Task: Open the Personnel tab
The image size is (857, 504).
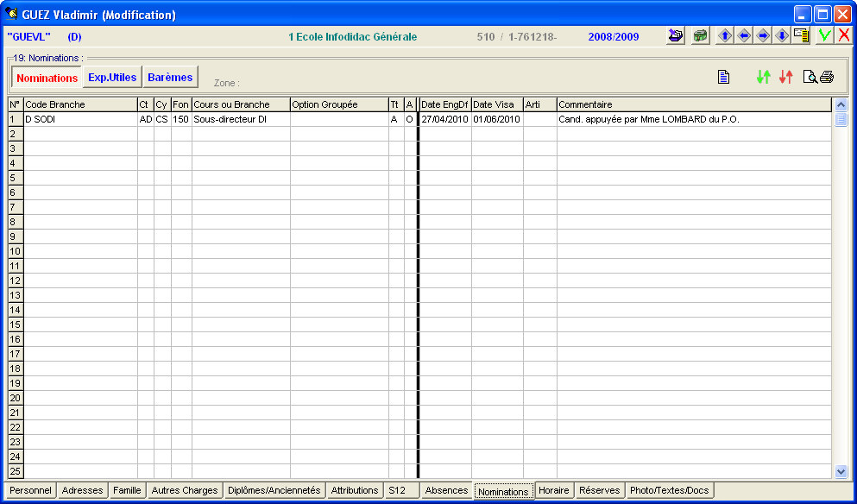Action: coord(30,490)
